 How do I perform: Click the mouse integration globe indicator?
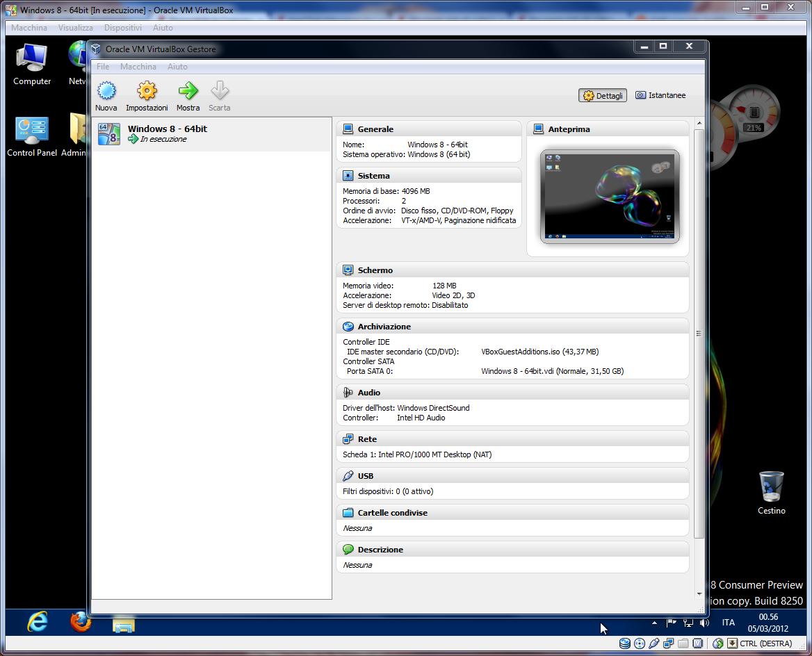(x=717, y=643)
